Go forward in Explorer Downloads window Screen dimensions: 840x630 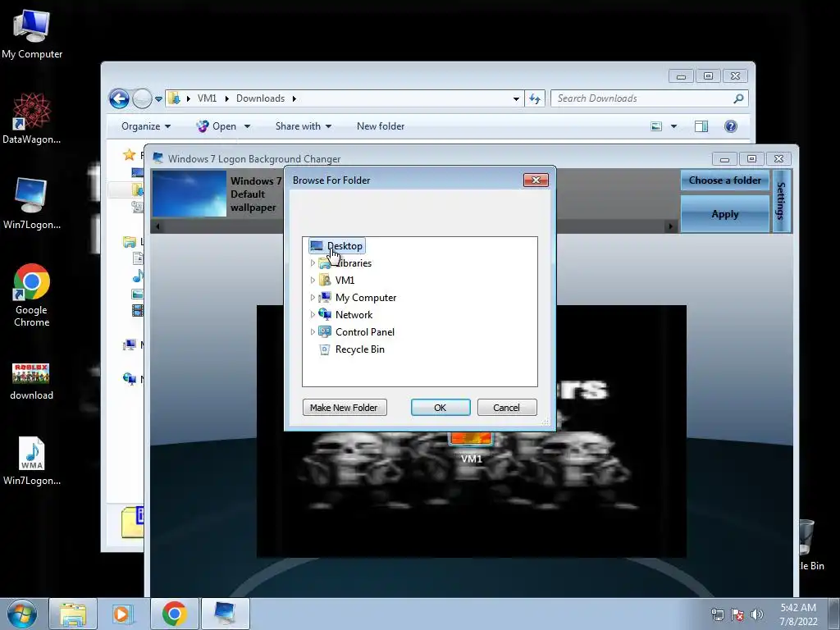coord(142,98)
